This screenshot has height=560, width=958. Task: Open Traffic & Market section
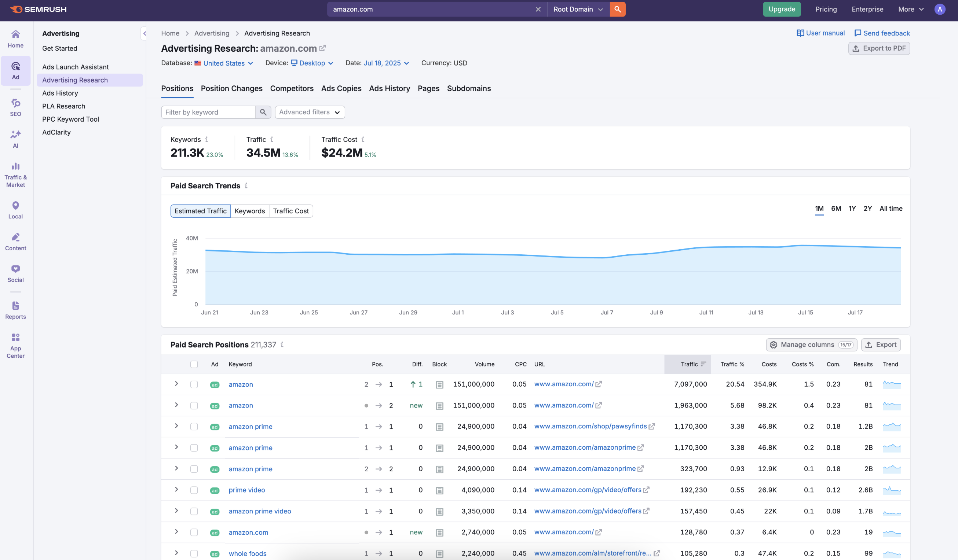coord(15,175)
